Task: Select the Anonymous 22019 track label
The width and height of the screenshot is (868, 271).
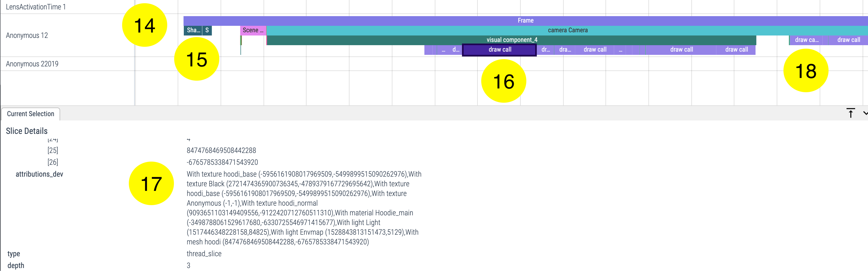Action: point(32,64)
